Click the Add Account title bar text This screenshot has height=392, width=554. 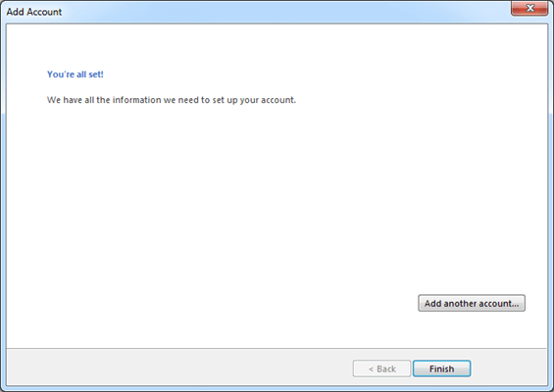click(x=34, y=12)
